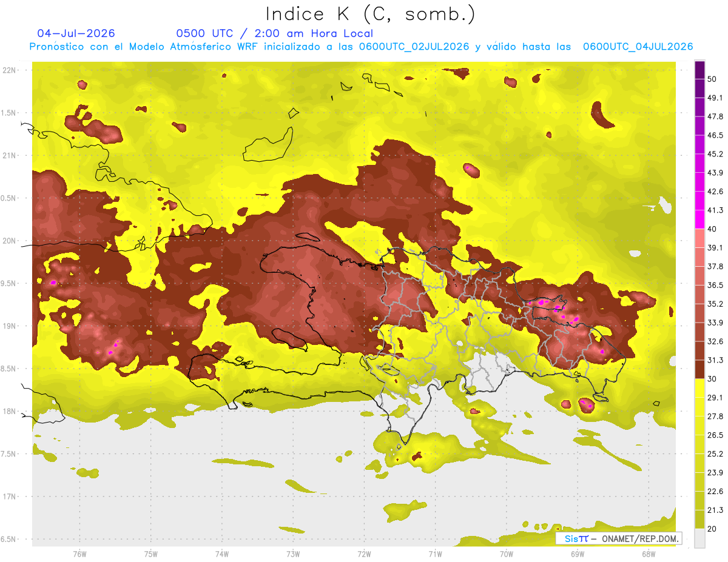Click the 74W longitude label
The width and height of the screenshot is (728, 562).
pyautogui.click(x=222, y=554)
